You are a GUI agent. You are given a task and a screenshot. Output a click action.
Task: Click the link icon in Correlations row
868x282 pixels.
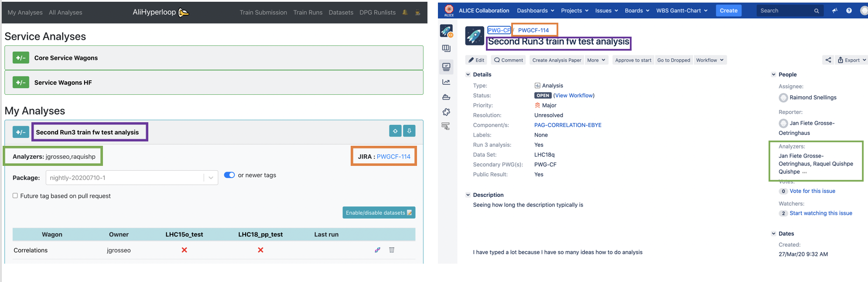[377, 250]
